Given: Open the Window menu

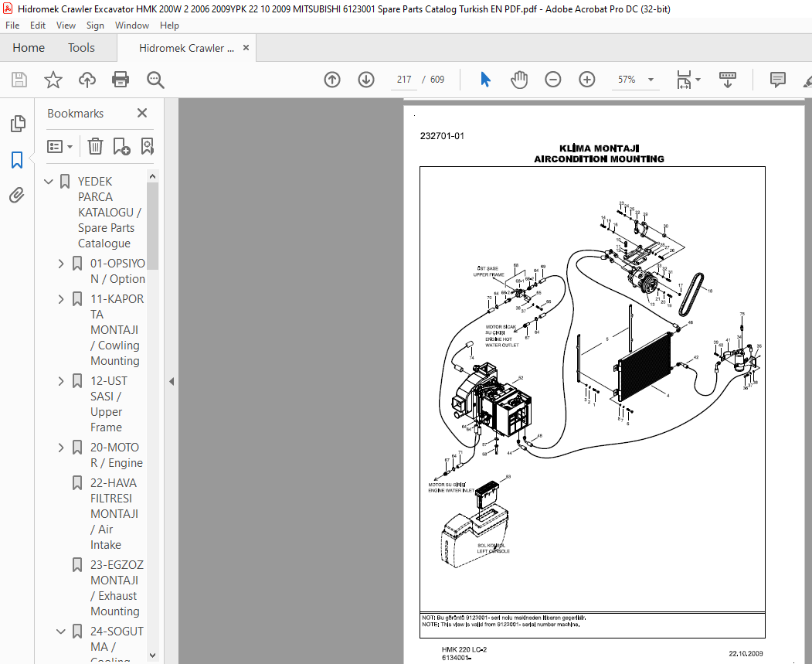Looking at the screenshot, I should [x=131, y=26].
